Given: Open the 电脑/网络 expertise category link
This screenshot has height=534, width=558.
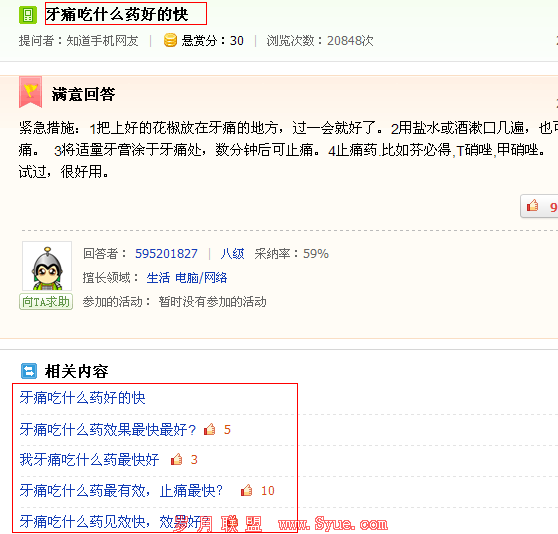Looking at the screenshot, I should [x=201, y=277].
